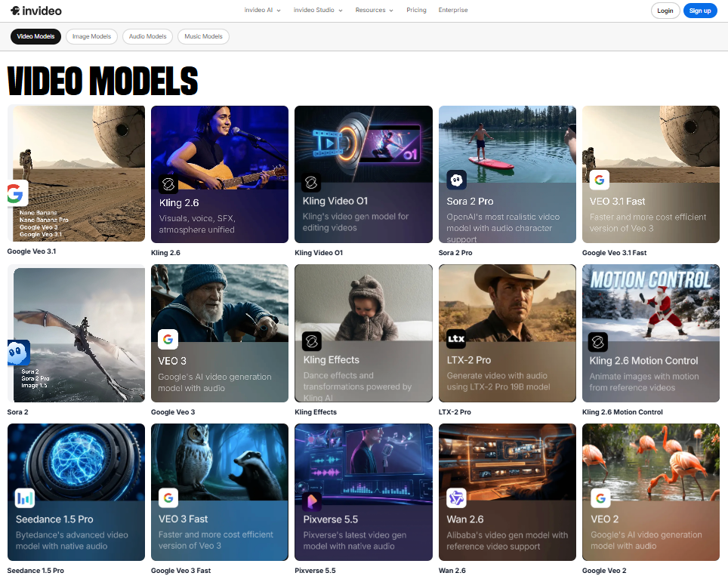The height and width of the screenshot is (576, 728).
Task: Open the Pixverse 5.5 caption link
Action: click(x=315, y=571)
